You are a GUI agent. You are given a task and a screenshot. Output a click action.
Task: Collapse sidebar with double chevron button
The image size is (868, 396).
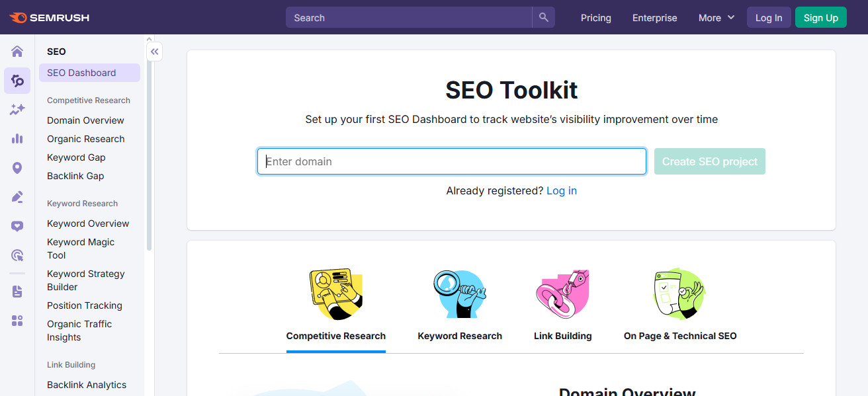tap(154, 52)
